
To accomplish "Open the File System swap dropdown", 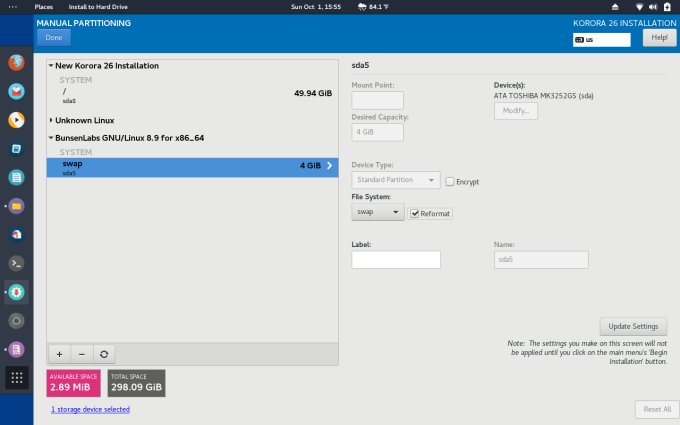I will point(378,212).
